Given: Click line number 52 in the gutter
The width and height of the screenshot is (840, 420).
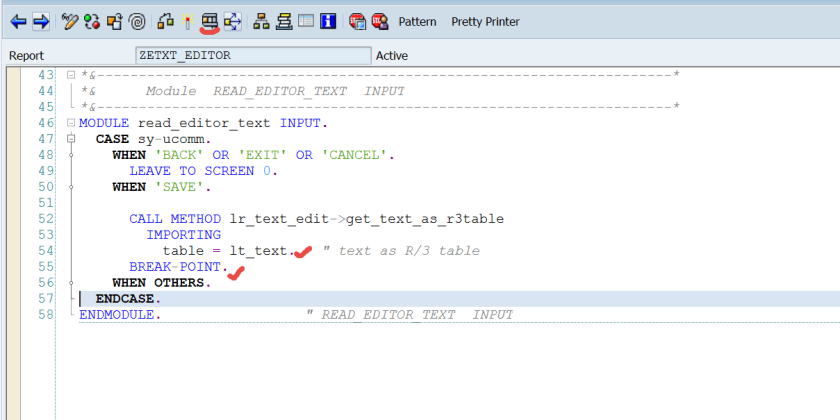Looking at the screenshot, I should click(x=44, y=219).
